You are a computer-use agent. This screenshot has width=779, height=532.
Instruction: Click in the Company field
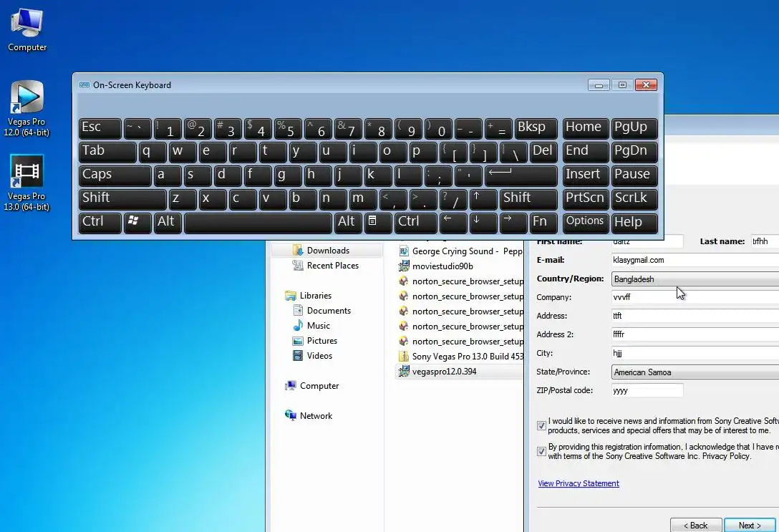(x=695, y=297)
